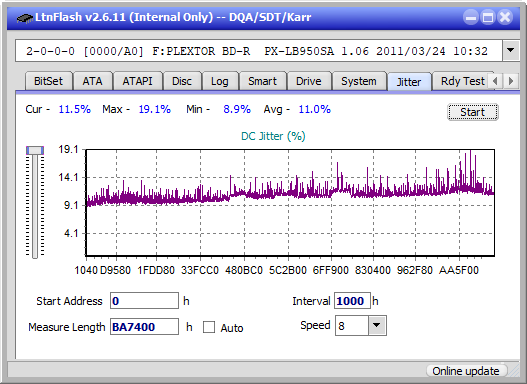The width and height of the screenshot is (527, 384).
Task: Open the Disc tab
Action: tap(182, 81)
